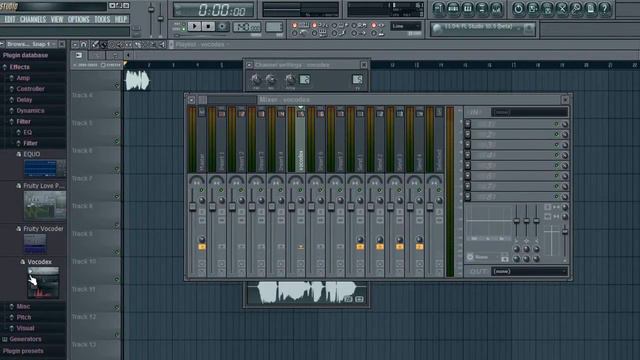Open the mixer IN input dropdown
This screenshot has height=360, width=640.
point(529,112)
